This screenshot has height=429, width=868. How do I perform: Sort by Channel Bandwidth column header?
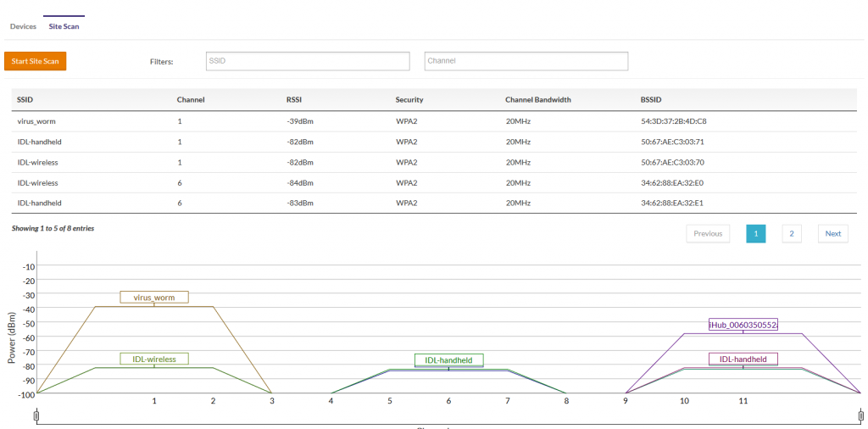point(537,99)
